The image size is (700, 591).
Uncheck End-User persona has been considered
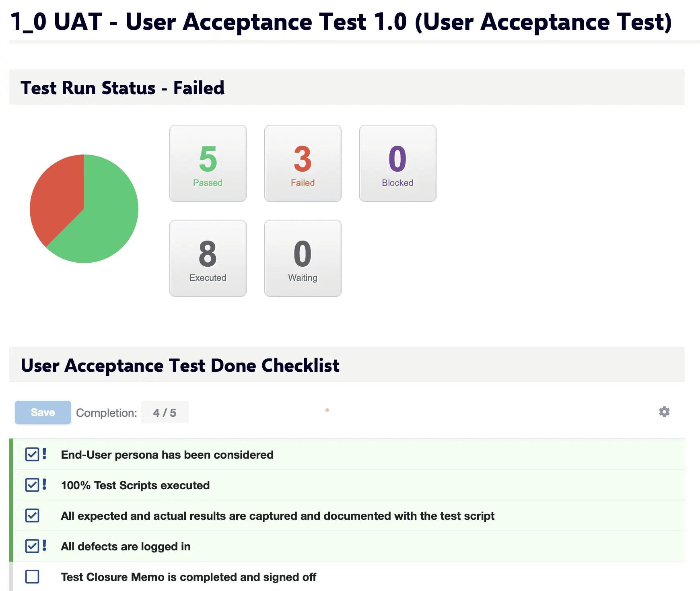pyautogui.click(x=32, y=454)
